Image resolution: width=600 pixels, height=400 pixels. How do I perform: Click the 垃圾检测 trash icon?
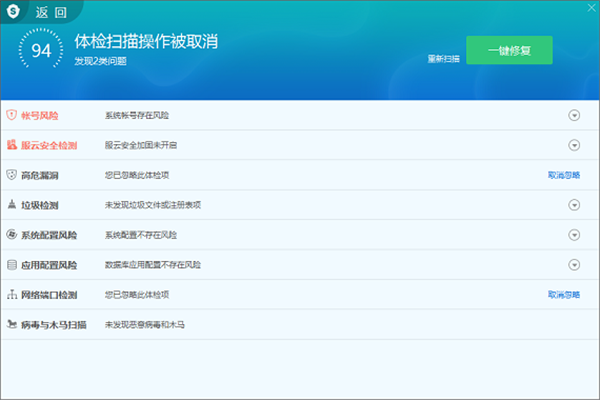(x=12, y=205)
